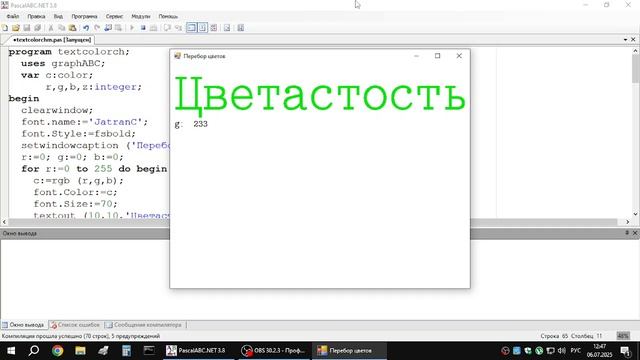Open the notification center icon

[x=625, y=351]
